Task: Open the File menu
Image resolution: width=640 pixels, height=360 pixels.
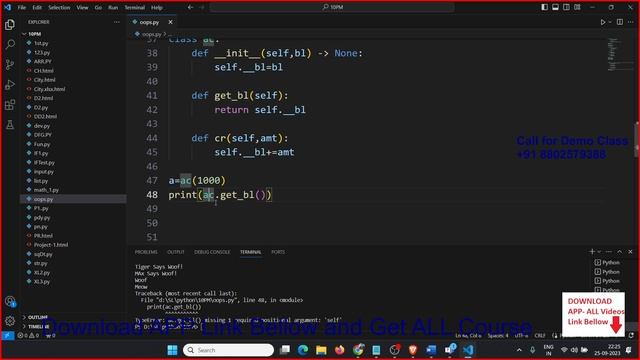Action: click(22, 7)
